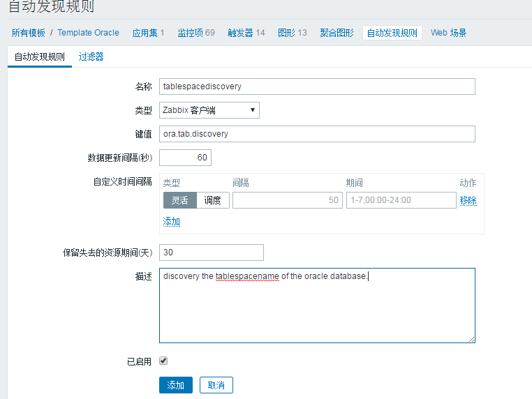Image resolution: width=532 pixels, height=399 pixels.
Task: Select the 灵活 interval type
Action: coord(180,200)
